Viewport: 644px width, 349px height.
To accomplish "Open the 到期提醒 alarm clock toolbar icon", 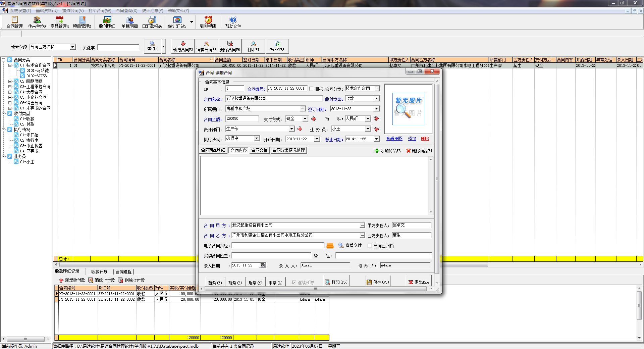I will pos(208,20).
